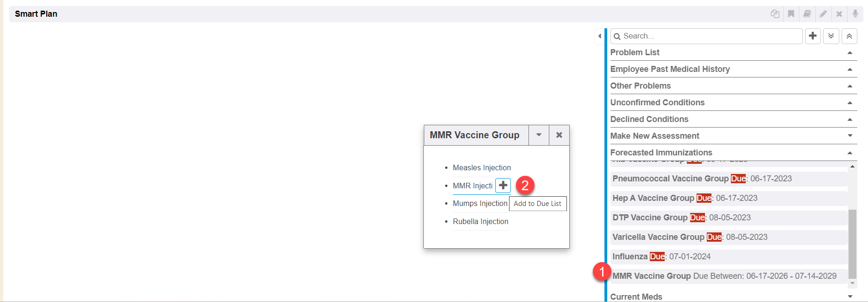Collapse the side panel with the left arrow
Viewport: 868px width, 302px height.
600,36
